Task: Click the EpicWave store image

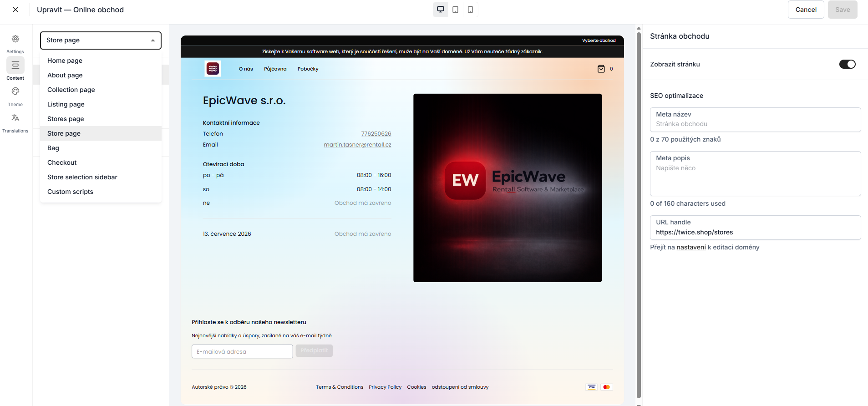Action: tap(508, 188)
